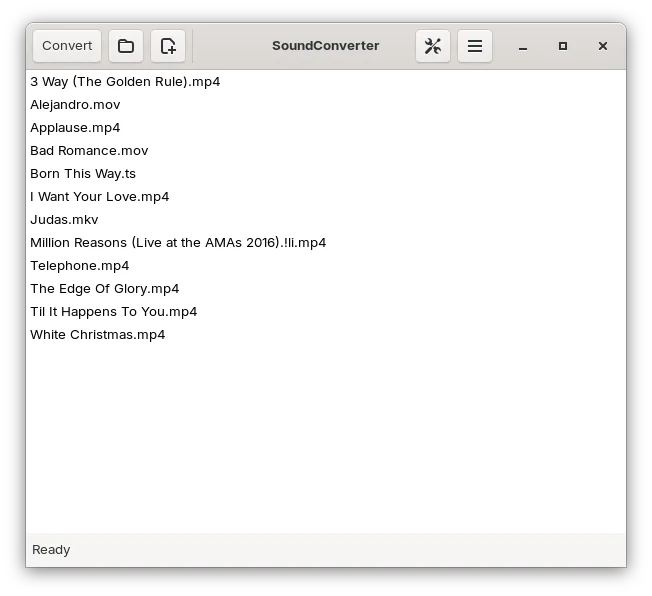652x596 pixels.
Task: Highlight Bad Romance.mov entry
Action: click(x=89, y=151)
